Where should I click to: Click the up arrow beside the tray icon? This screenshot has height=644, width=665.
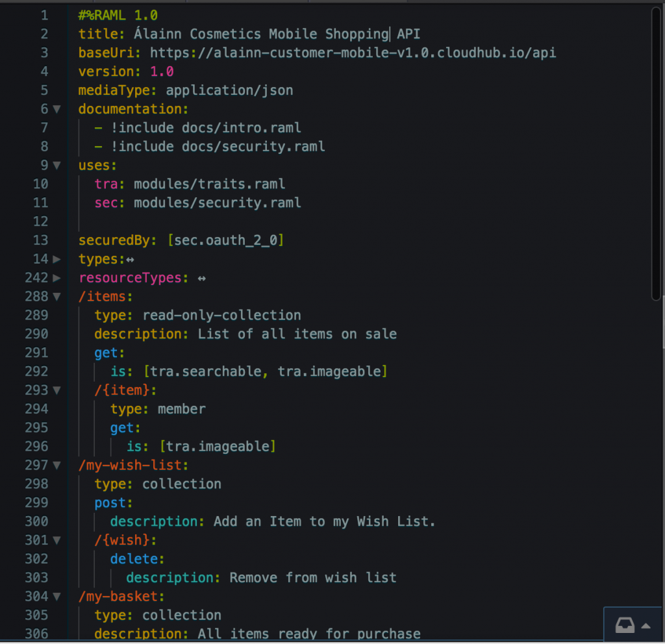pyautogui.click(x=646, y=626)
